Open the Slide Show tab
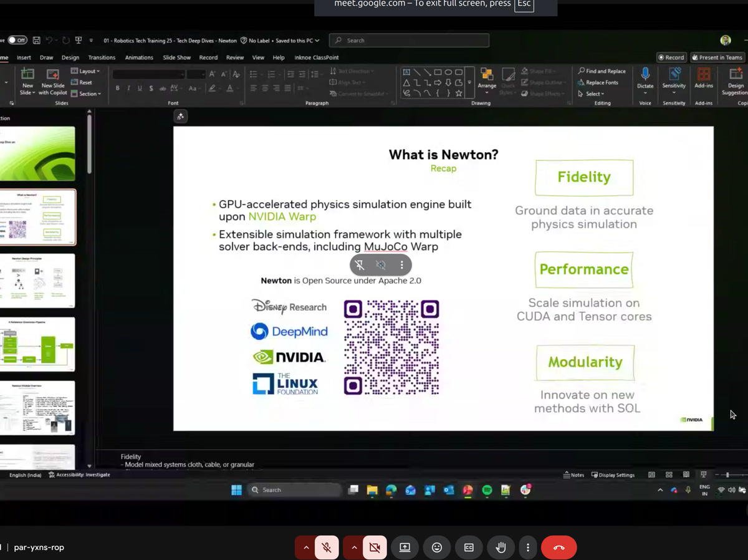748x560 pixels. coord(176,57)
